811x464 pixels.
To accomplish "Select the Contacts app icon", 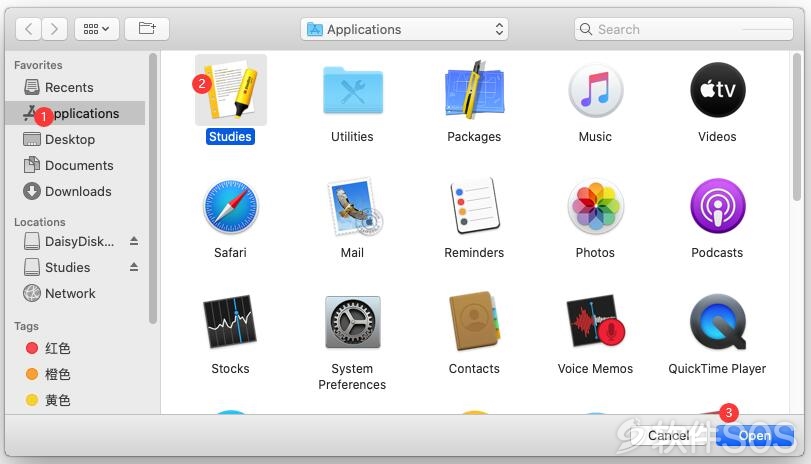I will (475, 321).
